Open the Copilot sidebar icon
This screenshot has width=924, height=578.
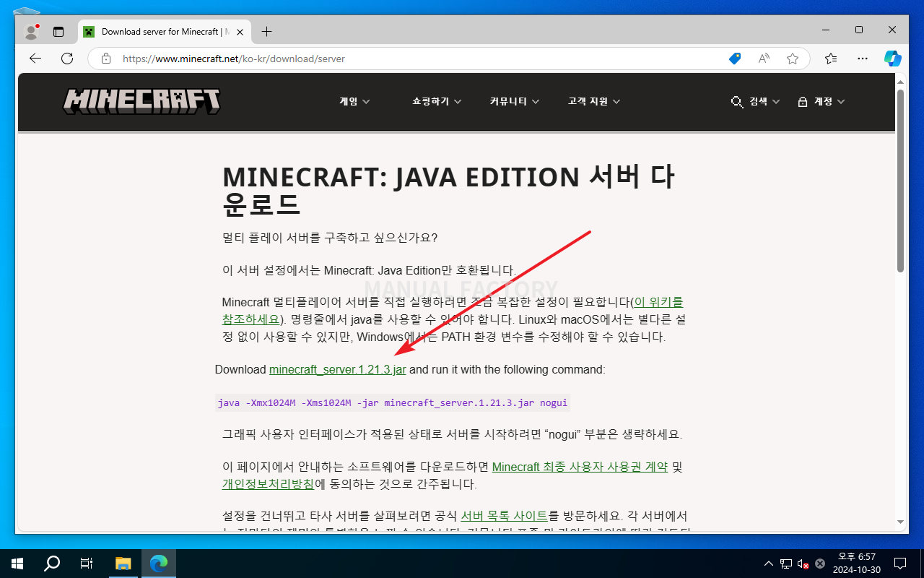893,59
